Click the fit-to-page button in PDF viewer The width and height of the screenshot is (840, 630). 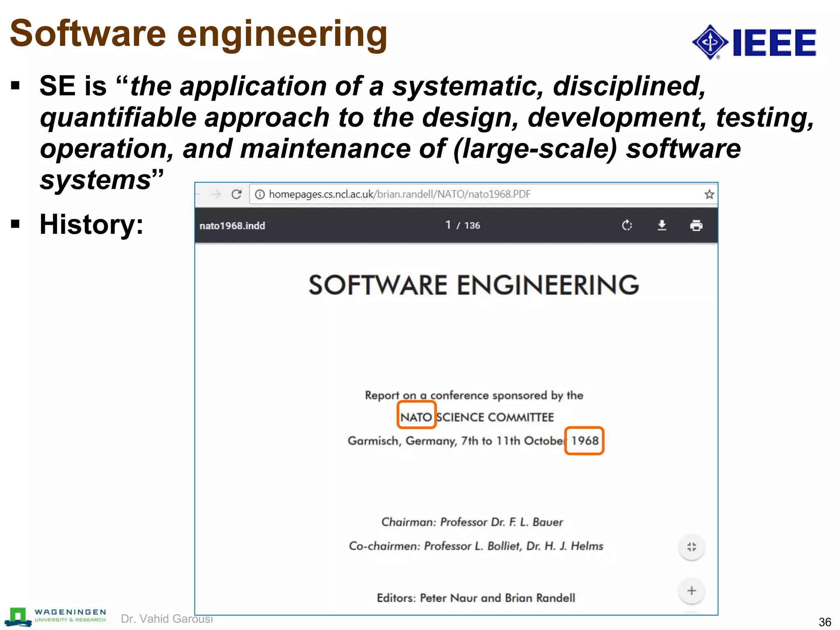(692, 547)
